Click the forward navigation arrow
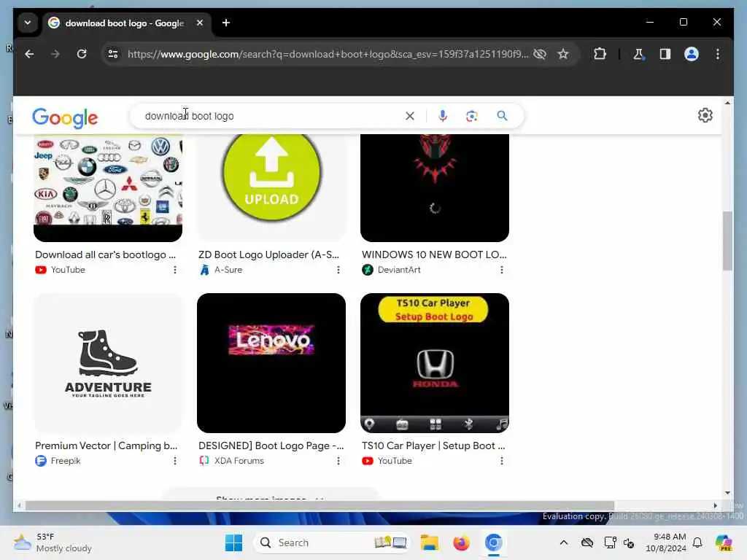747x560 pixels. pyautogui.click(x=55, y=54)
